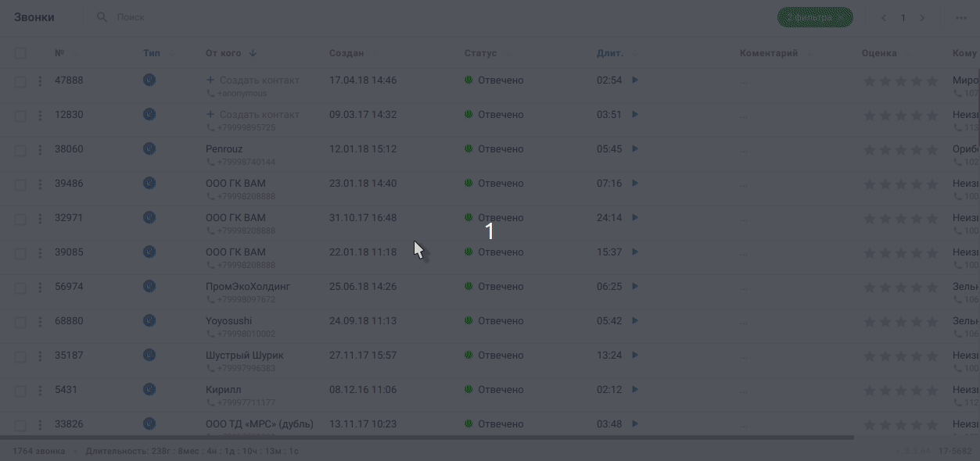Open row menu for call 38060
Image resolution: width=980 pixels, height=461 pixels.
[40, 149]
